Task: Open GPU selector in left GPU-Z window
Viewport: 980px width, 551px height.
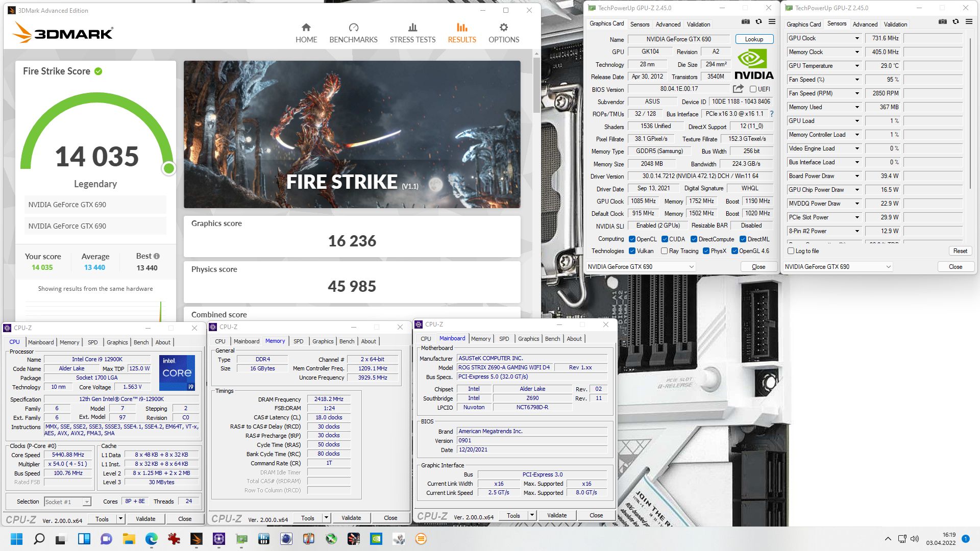Action: click(x=641, y=267)
